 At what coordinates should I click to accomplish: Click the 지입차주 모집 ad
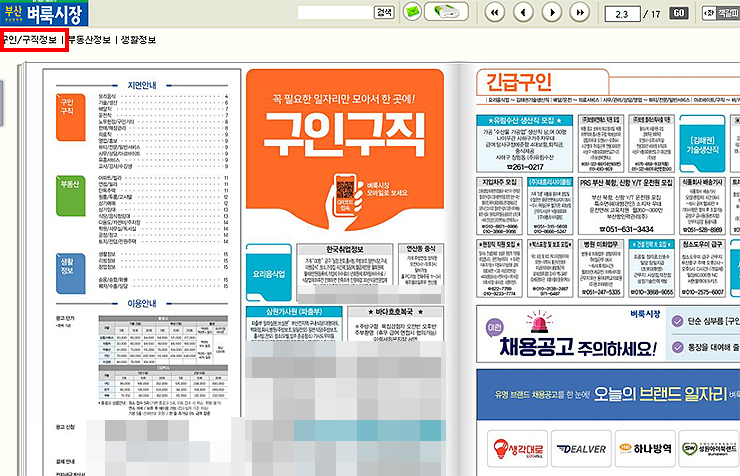(499, 206)
